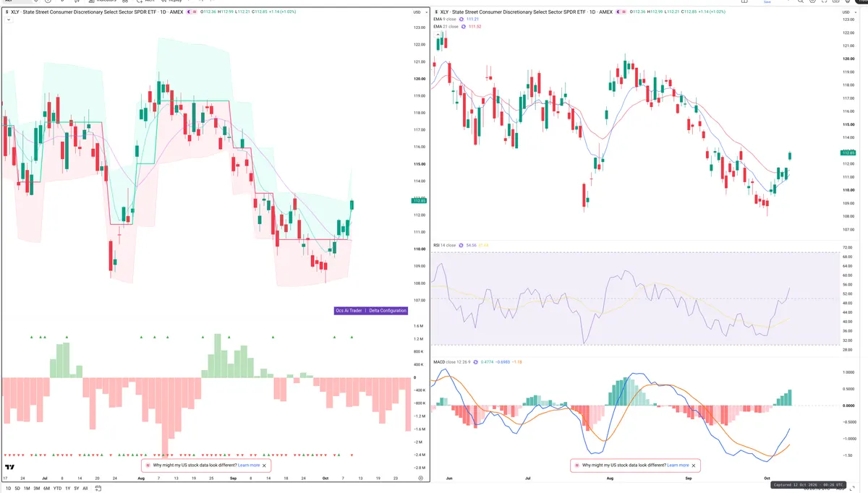
Task: Click the EMA 21 refresh status icon
Action: (x=464, y=27)
